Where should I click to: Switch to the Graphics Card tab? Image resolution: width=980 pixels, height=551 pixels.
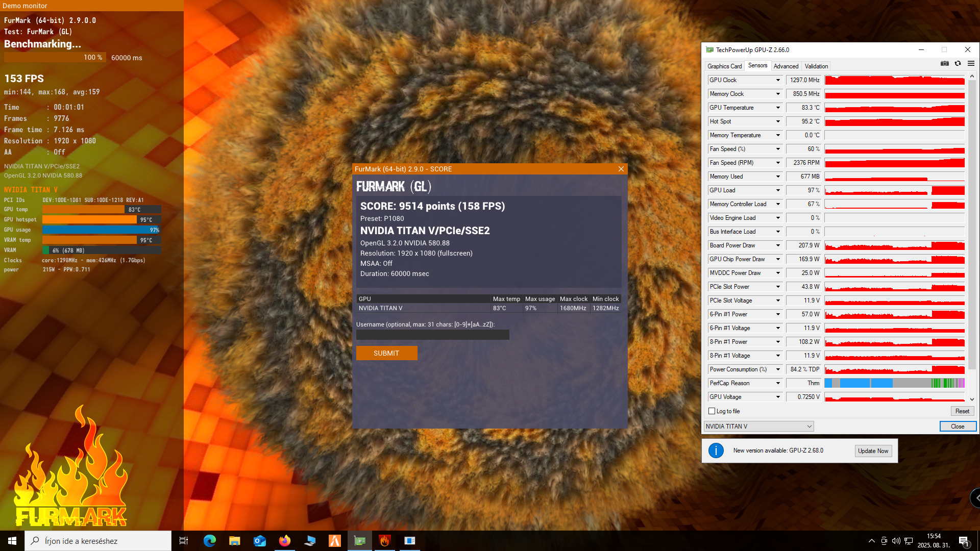tap(724, 66)
